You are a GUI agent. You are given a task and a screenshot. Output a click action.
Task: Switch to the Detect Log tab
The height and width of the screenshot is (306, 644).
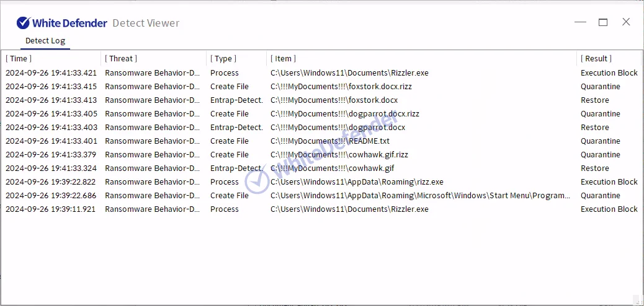(x=45, y=41)
